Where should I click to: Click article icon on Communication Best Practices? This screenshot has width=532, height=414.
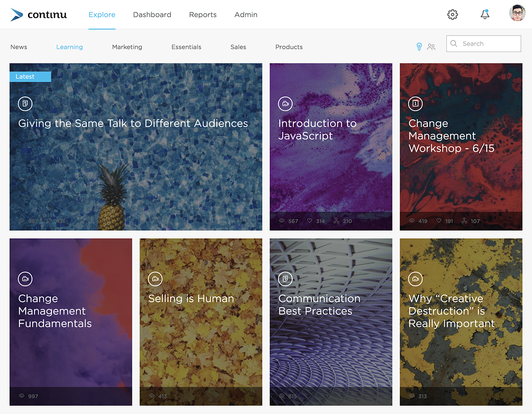[286, 279]
